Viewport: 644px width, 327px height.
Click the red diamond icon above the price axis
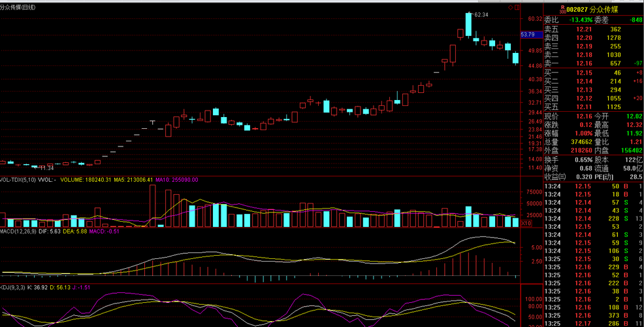(x=511, y=7)
